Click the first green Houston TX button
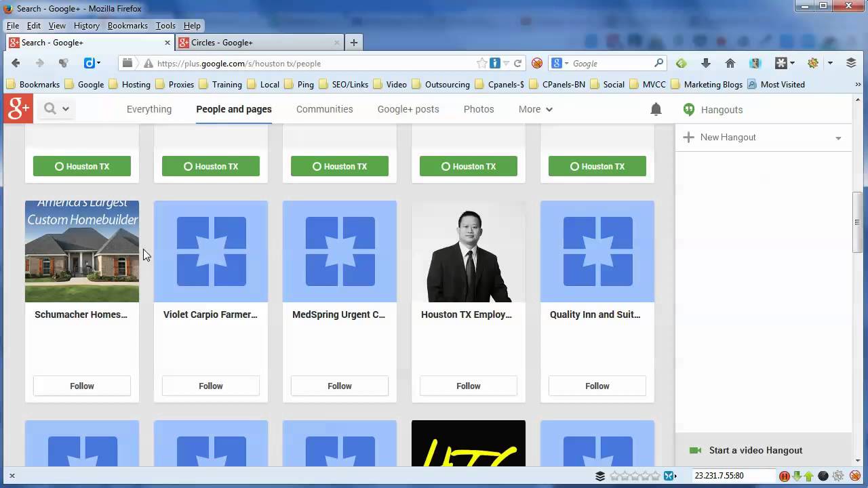Image resolution: width=868 pixels, height=488 pixels. 82,166
